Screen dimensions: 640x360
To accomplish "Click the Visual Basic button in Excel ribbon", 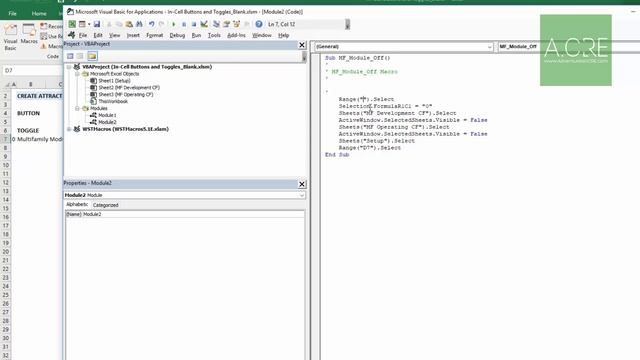I will pos(10,37).
